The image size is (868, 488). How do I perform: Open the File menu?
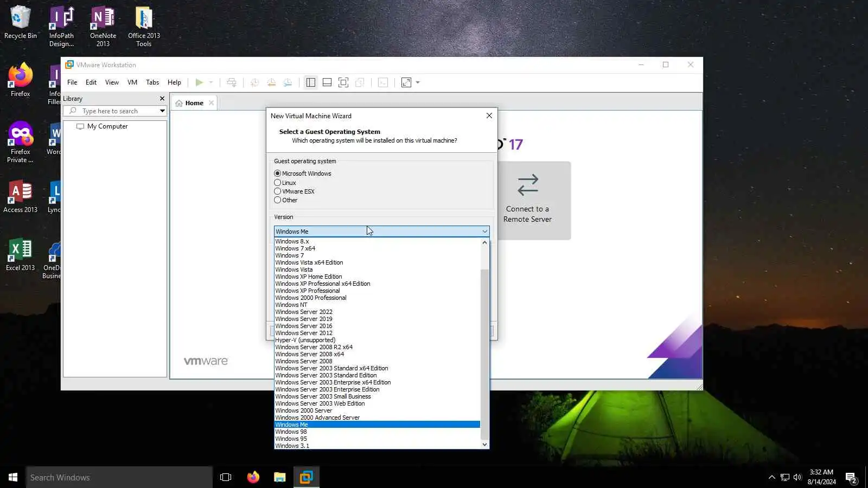pyautogui.click(x=72, y=82)
